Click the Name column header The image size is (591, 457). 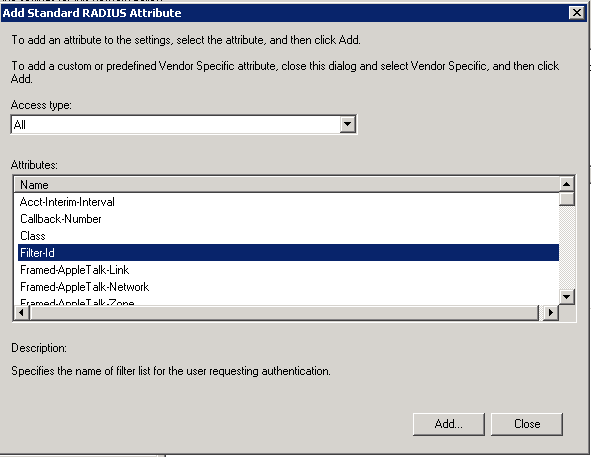[287, 184]
